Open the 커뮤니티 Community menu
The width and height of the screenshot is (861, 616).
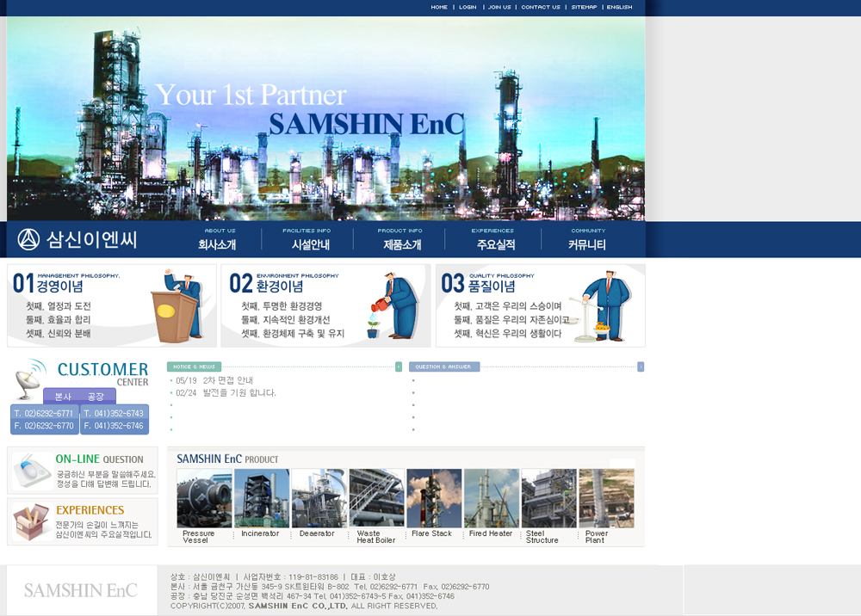(x=586, y=244)
